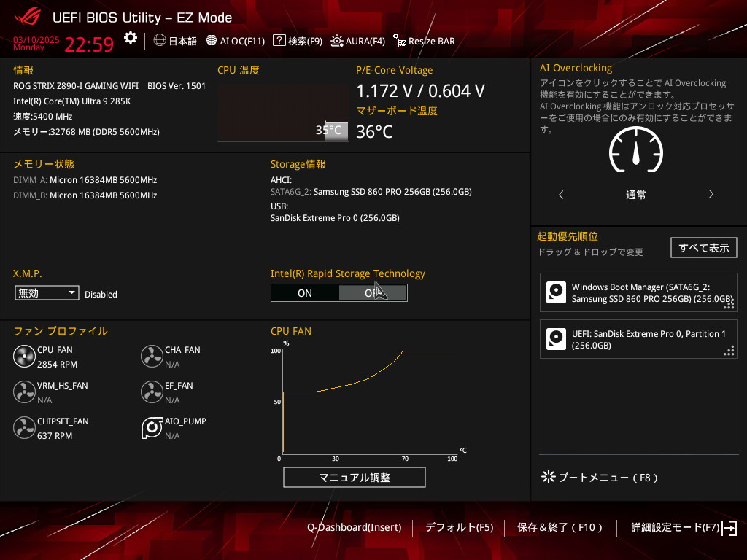The height and width of the screenshot is (560, 747).
Task: Click 'SanDisk Extreme Pro 0 (256.0GB)' USB entry
Action: tap(335, 217)
